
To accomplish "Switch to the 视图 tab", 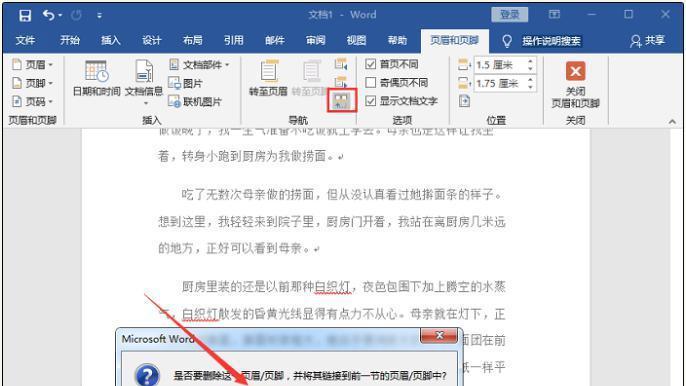I will tap(356, 41).
